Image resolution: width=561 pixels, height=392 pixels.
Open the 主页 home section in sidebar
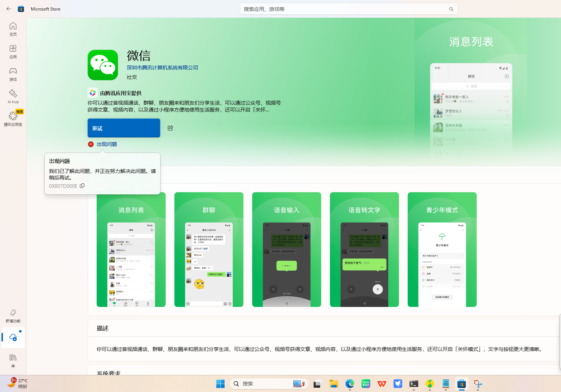tap(13, 29)
